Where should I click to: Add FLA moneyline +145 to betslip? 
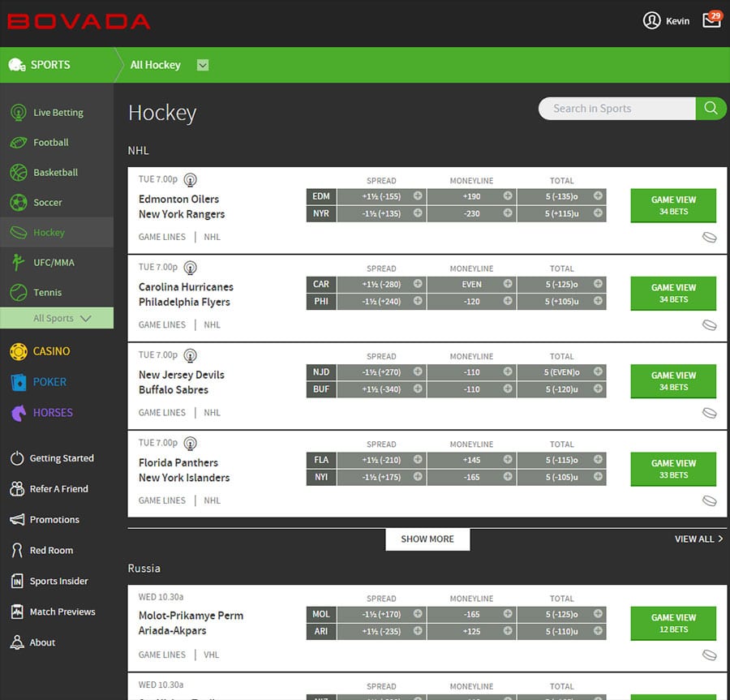pyautogui.click(x=471, y=460)
